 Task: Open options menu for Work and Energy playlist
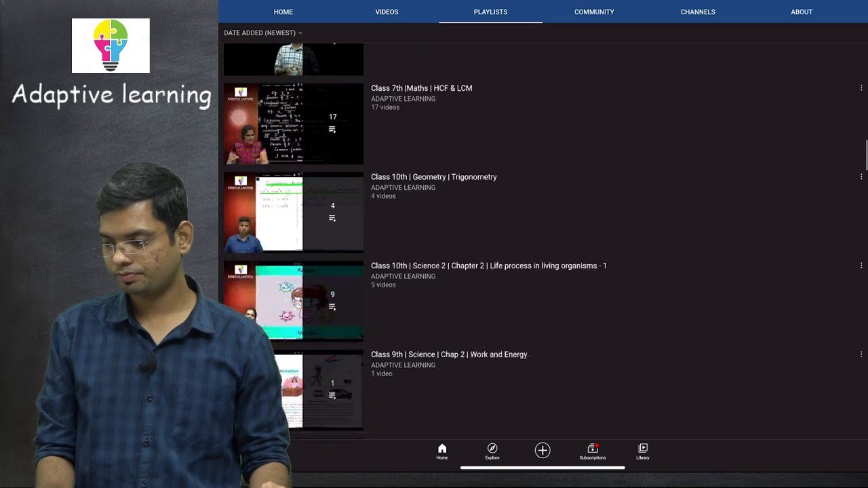tap(861, 354)
